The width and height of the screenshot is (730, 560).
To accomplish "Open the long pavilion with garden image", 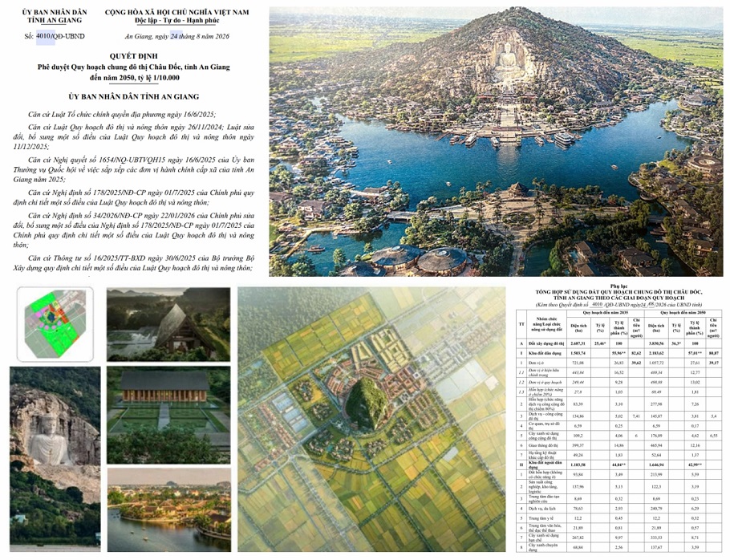I will click(168, 415).
